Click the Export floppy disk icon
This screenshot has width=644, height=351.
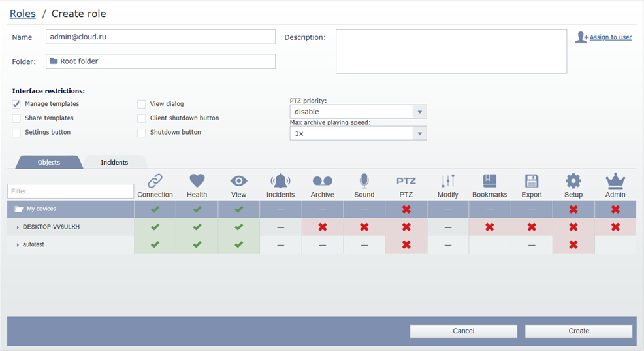[532, 181]
